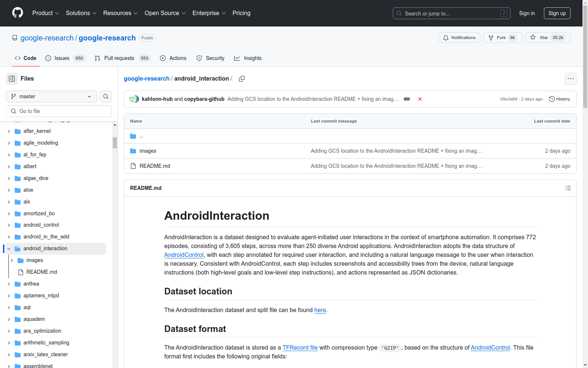Copy the android_interaction path
The height and width of the screenshot is (368, 588).
coord(242,79)
